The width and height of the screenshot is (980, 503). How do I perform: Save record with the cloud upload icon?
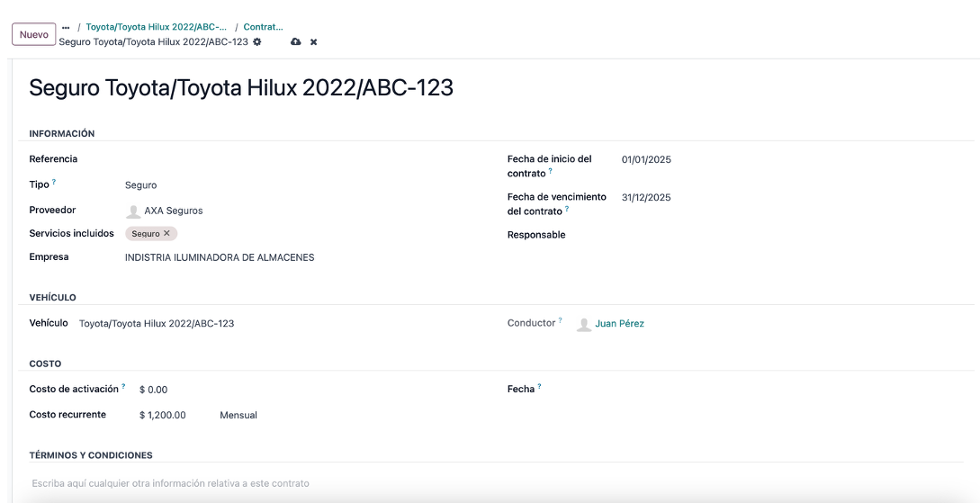click(296, 42)
